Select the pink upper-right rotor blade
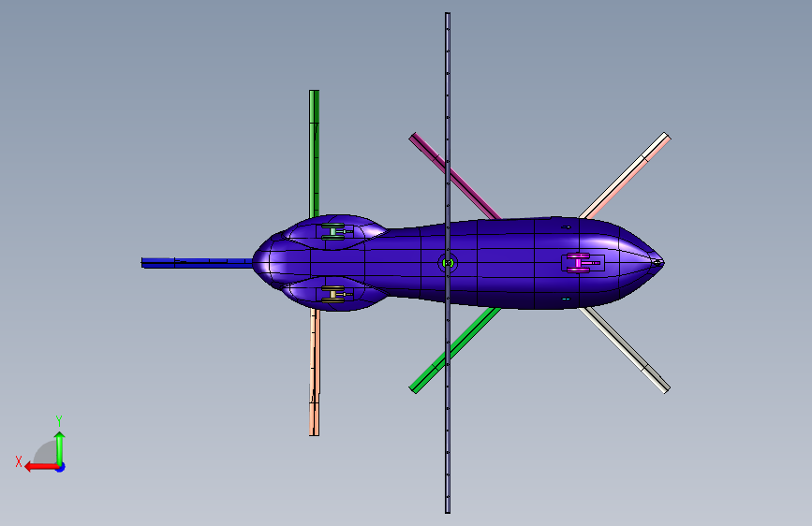The height and width of the screenshot is (526, 812). click(x=625, y=175)
